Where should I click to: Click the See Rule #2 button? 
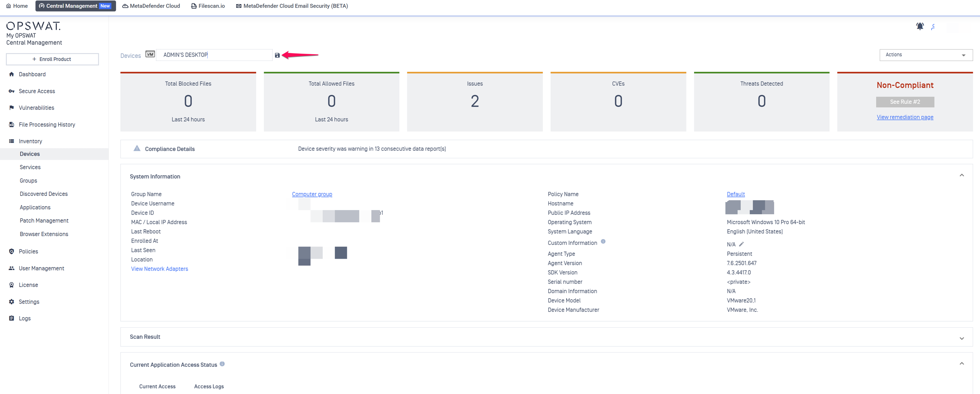tap(905, 102)
